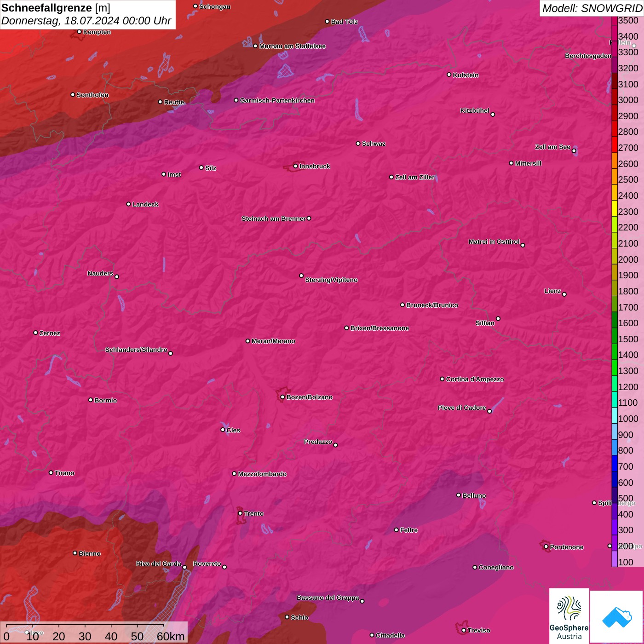Click the Sillian label
This screenshot has height=644, width=644.
tap(485, 323)
